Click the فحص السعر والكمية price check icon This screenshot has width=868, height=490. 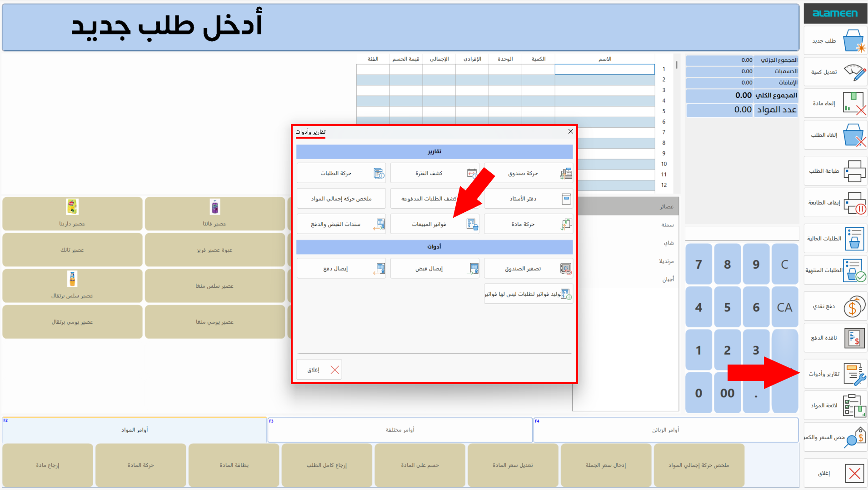(x=855, y=437)
